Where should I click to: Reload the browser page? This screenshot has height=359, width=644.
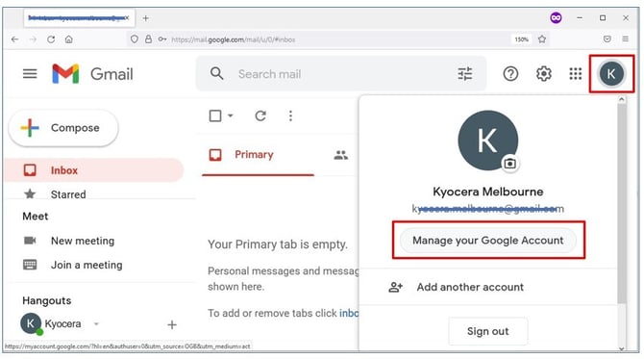tap(51, 39)
